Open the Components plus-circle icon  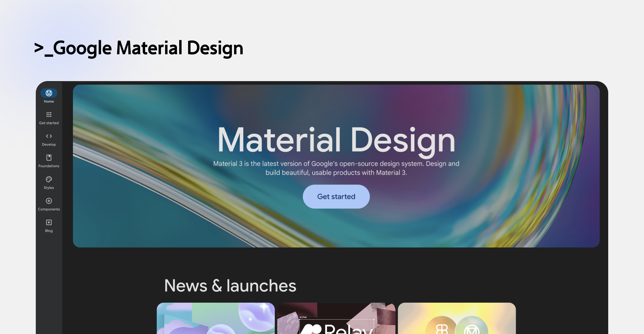[x=49, y=201]
